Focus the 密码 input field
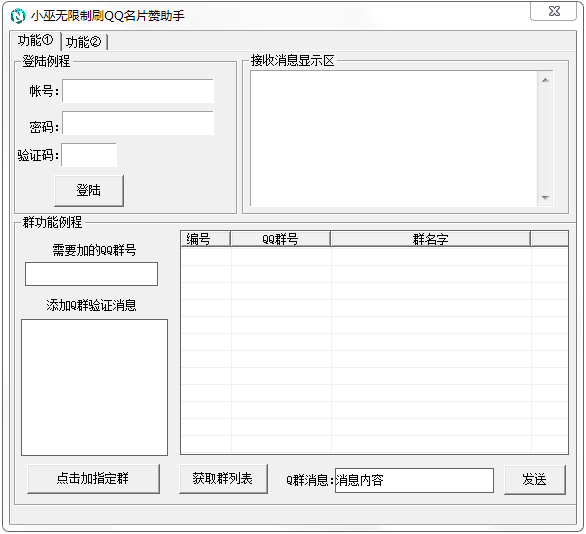Image resolution: width=586 pixels, height=534 pixels. 138,123
